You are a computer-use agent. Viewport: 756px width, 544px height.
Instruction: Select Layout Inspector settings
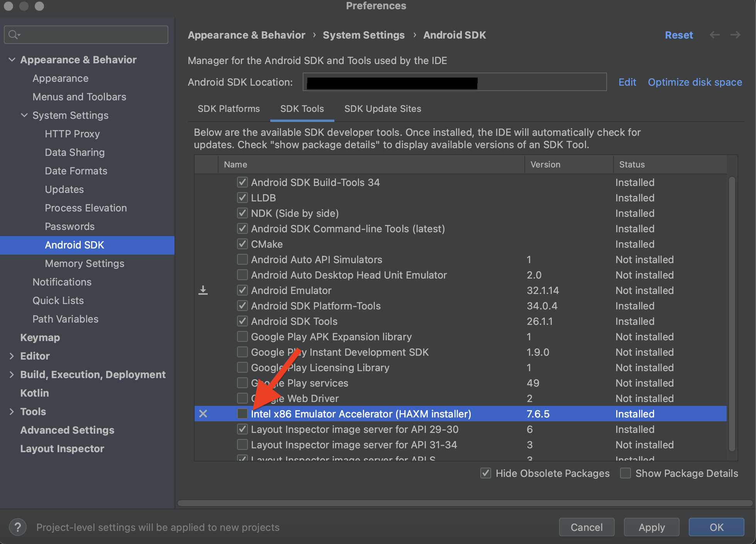click(x=62, y=449)
